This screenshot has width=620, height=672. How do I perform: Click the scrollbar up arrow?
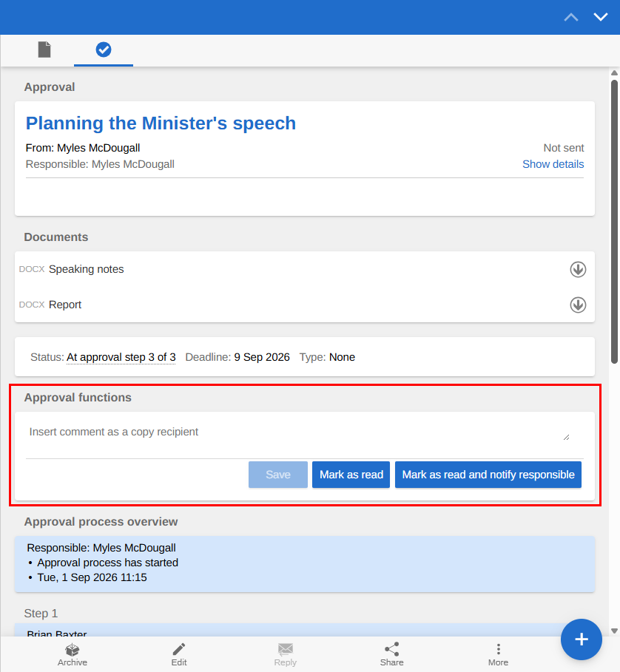click(614, 73)
